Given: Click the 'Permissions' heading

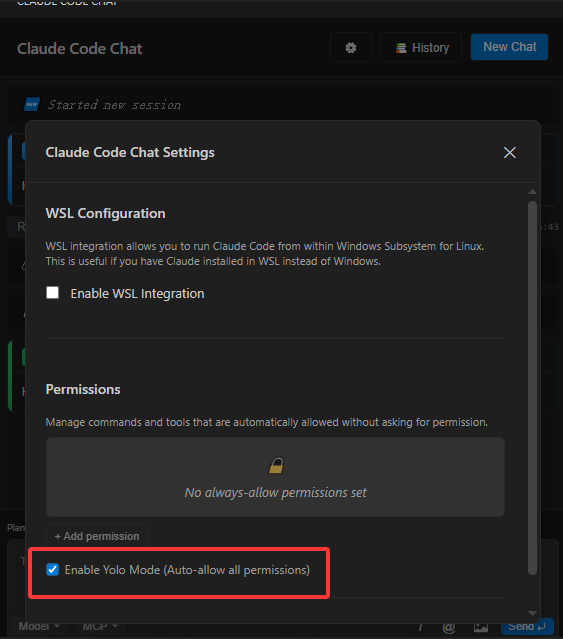Looking at the screenshot, I should click(83, 389).
